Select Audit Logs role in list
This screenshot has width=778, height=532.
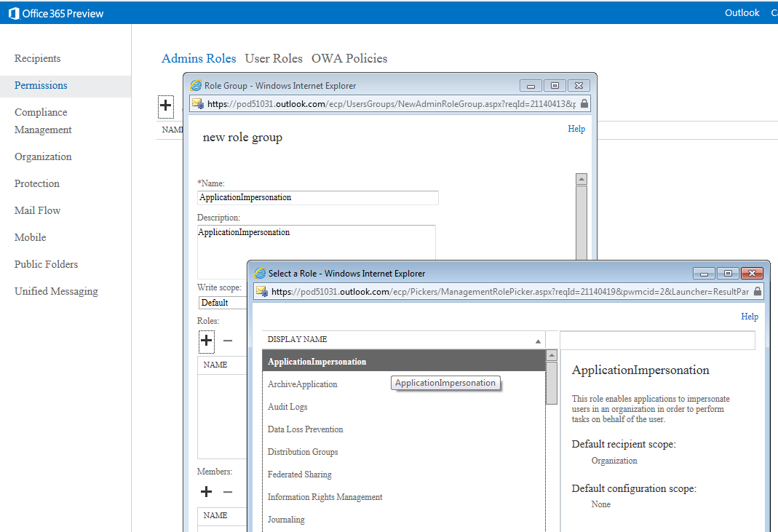point(287,407)
